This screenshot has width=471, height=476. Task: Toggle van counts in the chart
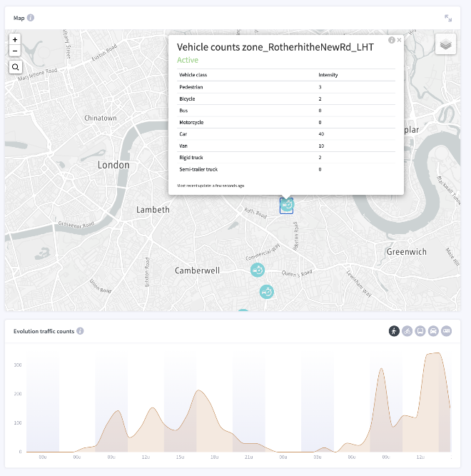click(x=446, y=331)
